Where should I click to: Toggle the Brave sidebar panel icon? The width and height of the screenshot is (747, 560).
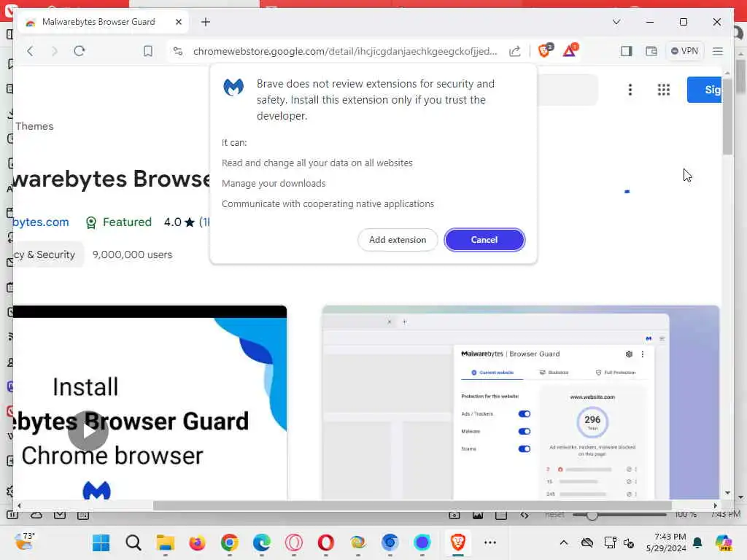click(x=627, y=51)
